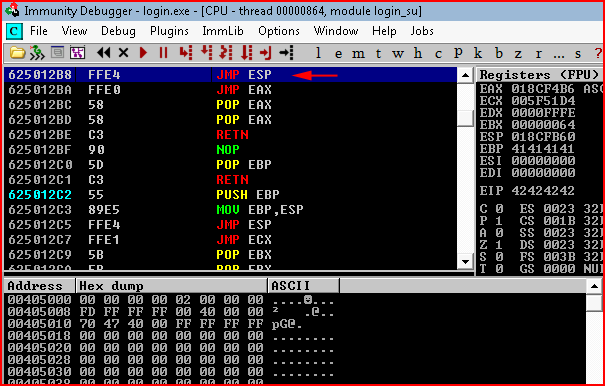The width and height of the screenshot is (605, 386).
Task: Show source with the 's' button
Action: 578,54
